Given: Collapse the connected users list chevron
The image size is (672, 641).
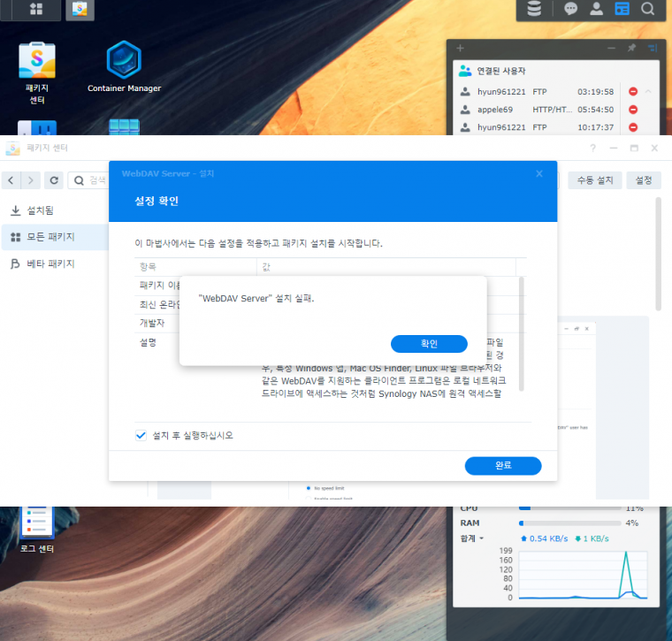Looking at the screenshot, I should (648, 91).
